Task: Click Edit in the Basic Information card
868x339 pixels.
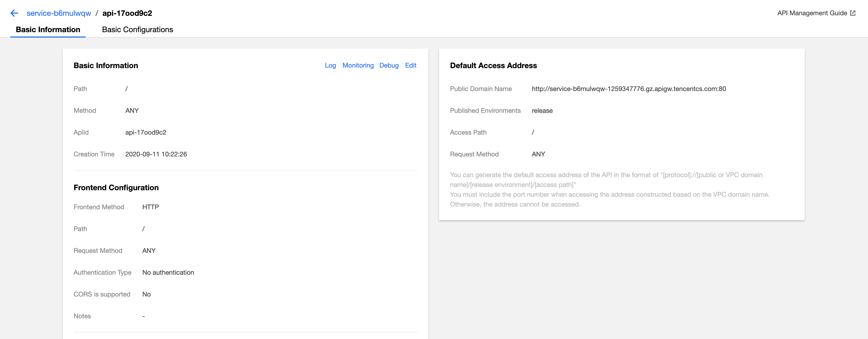Action: tap(411, 65)
